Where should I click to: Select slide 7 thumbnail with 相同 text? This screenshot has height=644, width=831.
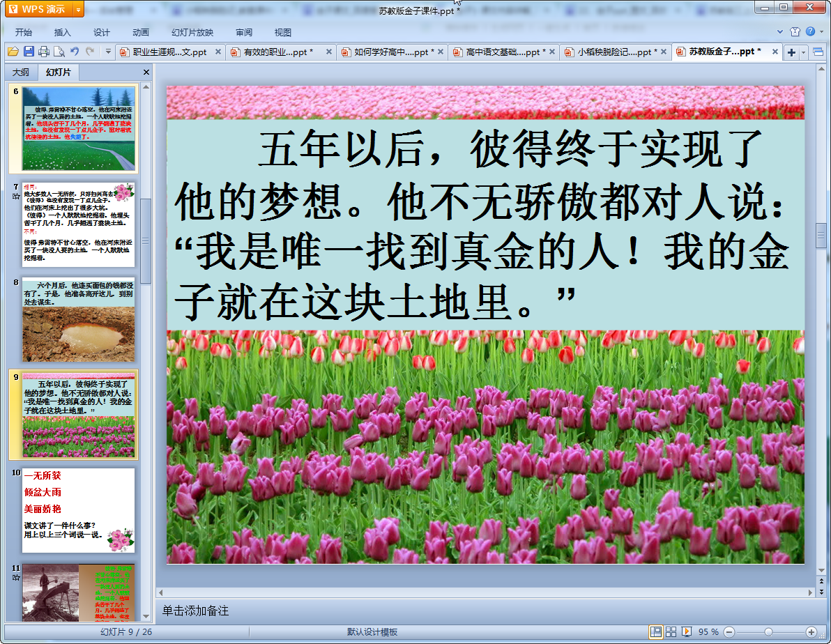pos(79,224)
